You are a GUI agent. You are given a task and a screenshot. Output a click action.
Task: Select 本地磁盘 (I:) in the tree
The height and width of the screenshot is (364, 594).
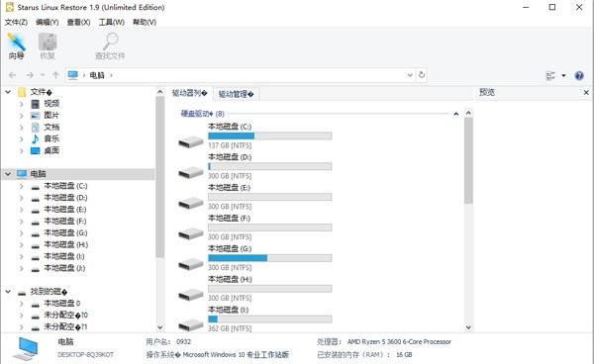click(x=64, y=256)
